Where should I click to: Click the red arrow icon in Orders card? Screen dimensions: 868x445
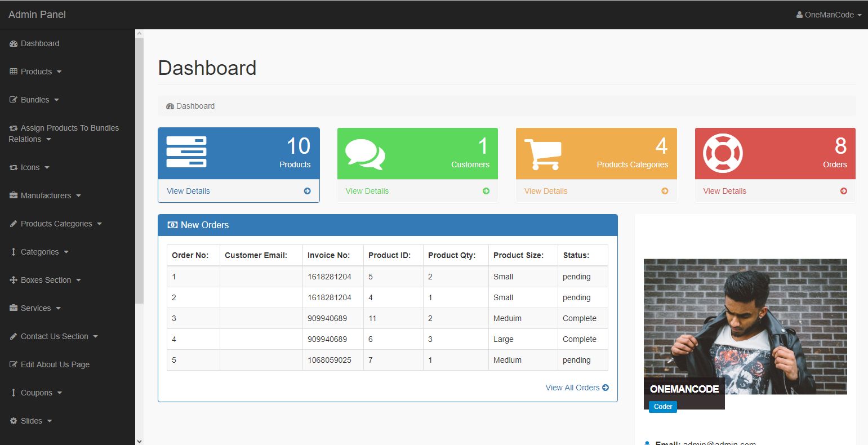pyautogui.click(x=844, y=191)
